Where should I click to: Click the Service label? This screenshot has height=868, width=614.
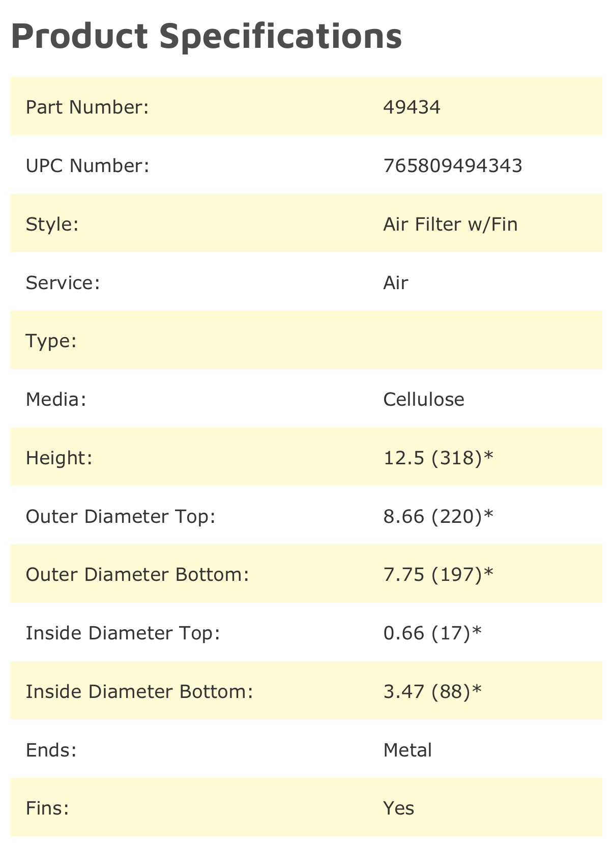(x=63, y=283)
